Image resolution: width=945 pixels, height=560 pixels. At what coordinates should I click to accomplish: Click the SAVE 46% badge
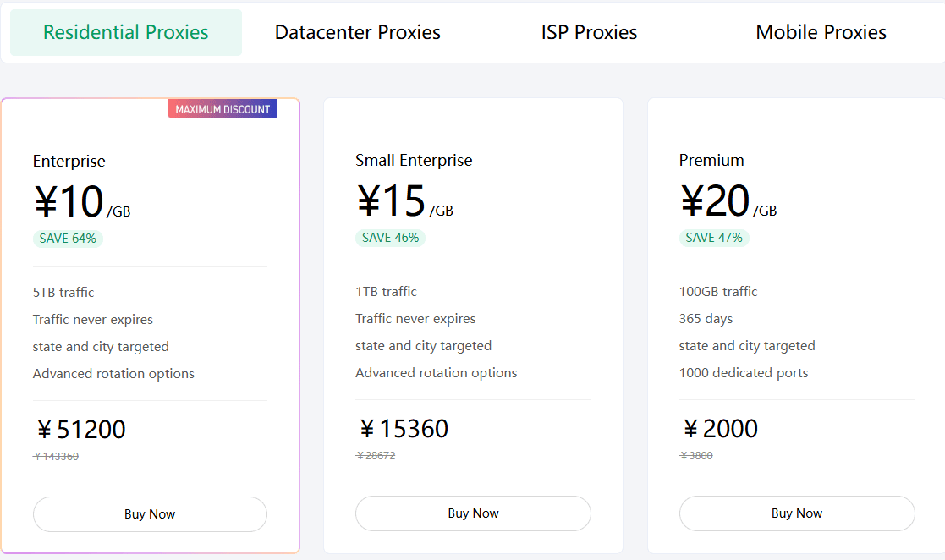390,238
